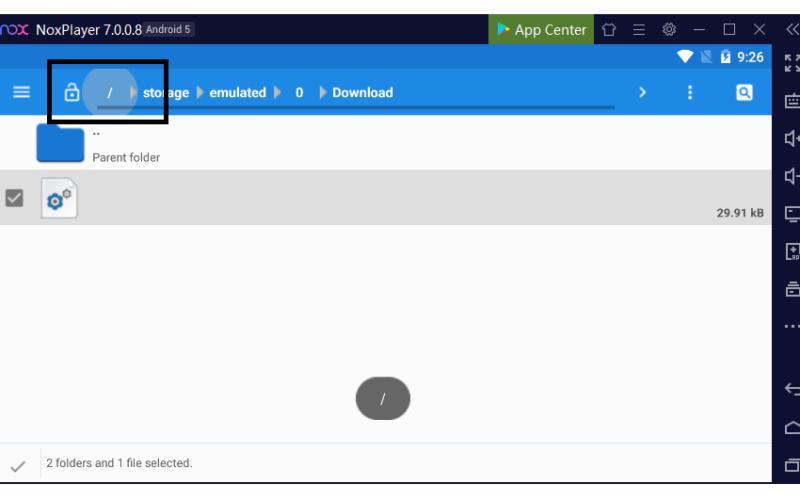Click the Android back arrow in sidebar
Viewport: 800px width, 500px height.
click(792, 389)
